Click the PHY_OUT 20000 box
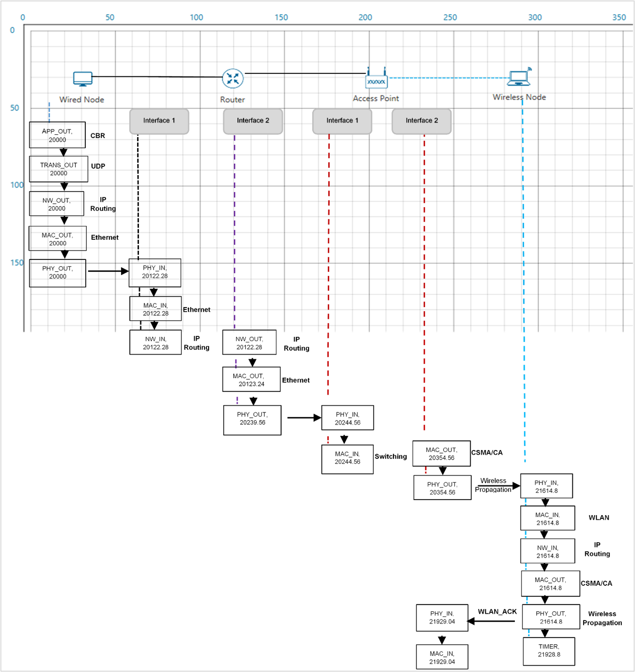The width and height of the screenshot is (635, 672). point(57,273)
